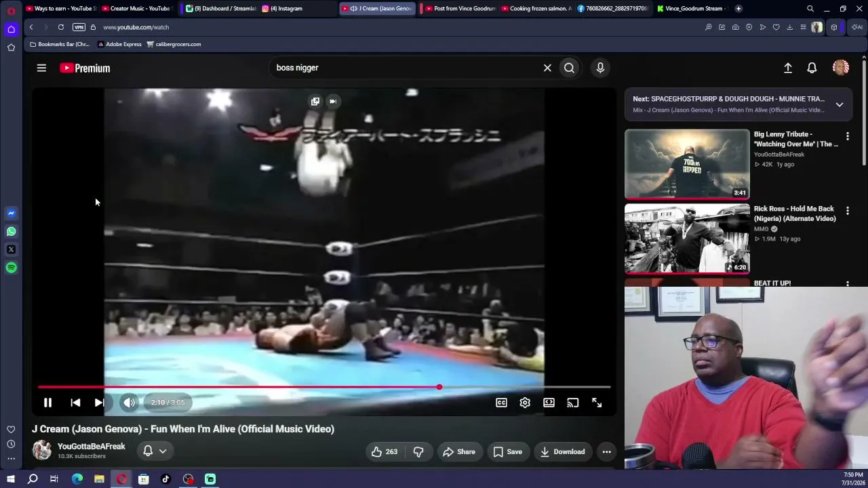Skip to the previous video
Screen dimensions: 868x488
click(x=75, y=403)
